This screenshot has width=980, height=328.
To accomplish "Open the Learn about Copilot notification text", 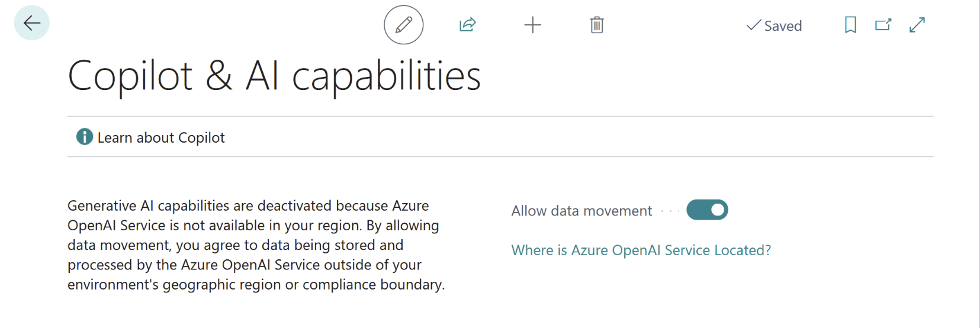I will click(161, 138).
